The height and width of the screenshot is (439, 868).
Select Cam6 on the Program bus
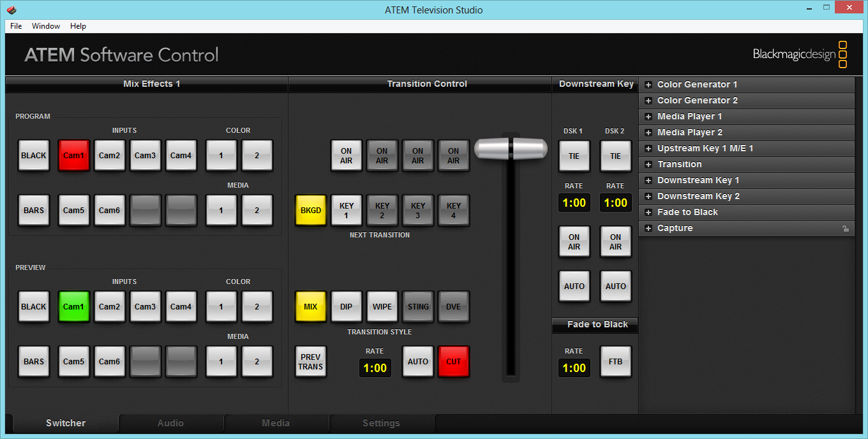[x=109, y=210]
